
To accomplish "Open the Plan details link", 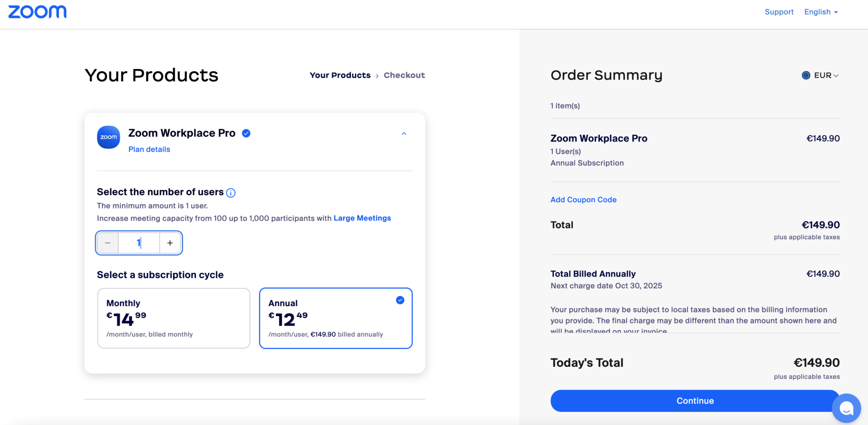I will [149, 149].
